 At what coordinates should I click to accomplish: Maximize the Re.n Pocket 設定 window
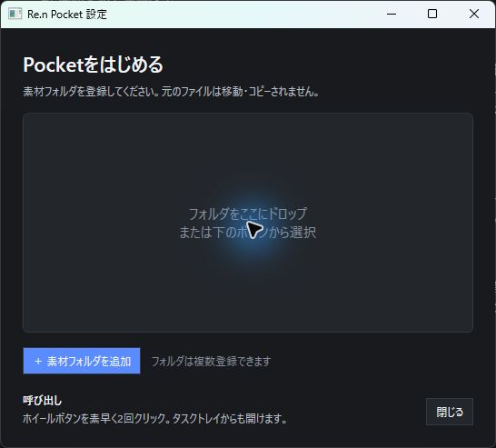click(432, 14)
